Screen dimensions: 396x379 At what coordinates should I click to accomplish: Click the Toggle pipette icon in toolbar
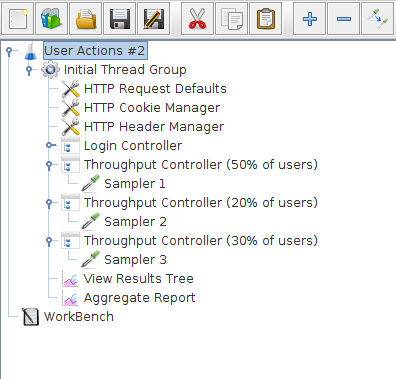pos(378,18)
